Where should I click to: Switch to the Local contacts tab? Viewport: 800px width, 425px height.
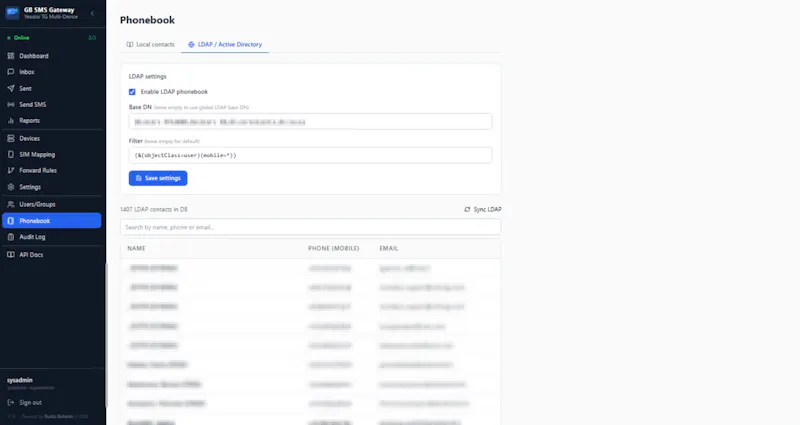coord(151,44)
